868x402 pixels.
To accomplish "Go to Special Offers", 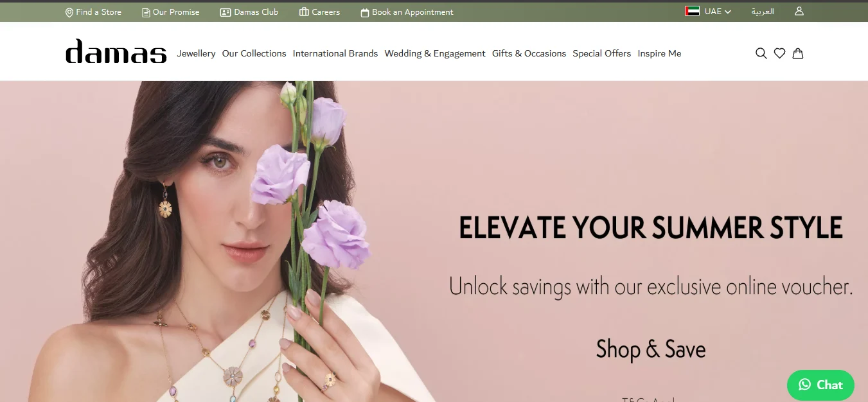I will [602, 53].
